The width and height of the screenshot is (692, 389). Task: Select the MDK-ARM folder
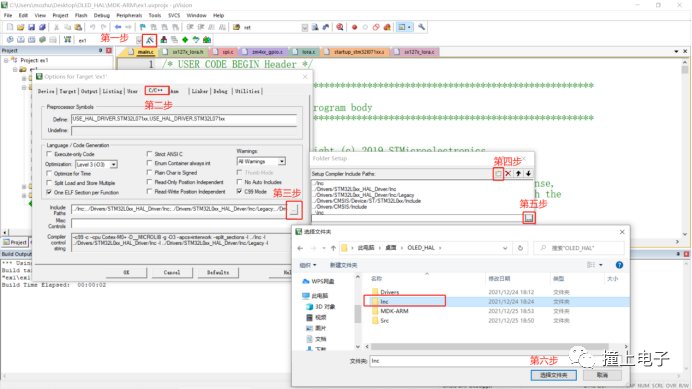pyautogui.click(x=394, y=311)
